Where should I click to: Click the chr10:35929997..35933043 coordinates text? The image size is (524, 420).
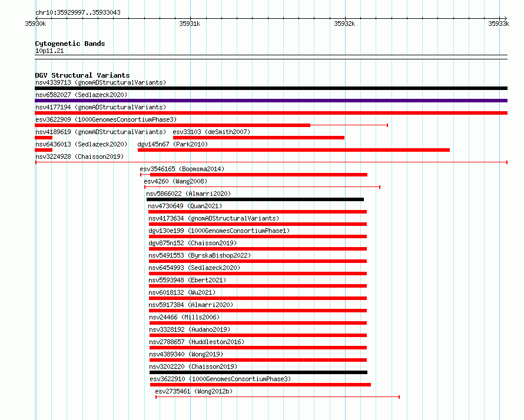click(x=78, y=12)
